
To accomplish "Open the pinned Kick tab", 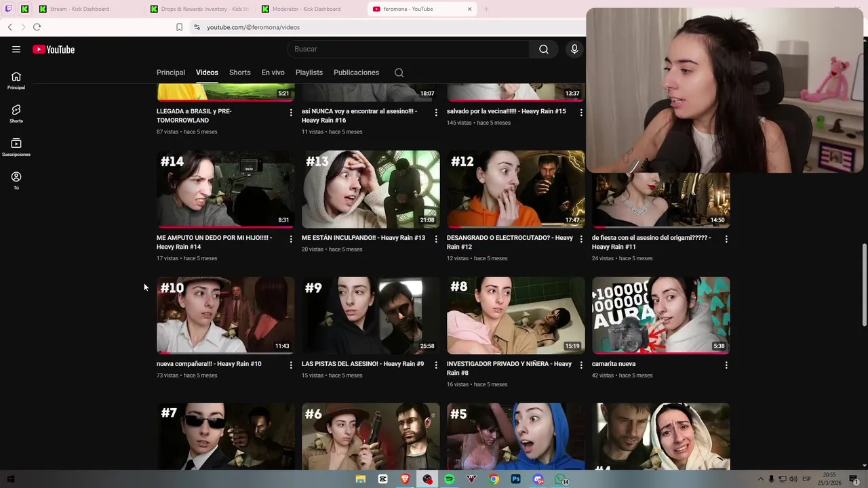I will coord(25,9).
